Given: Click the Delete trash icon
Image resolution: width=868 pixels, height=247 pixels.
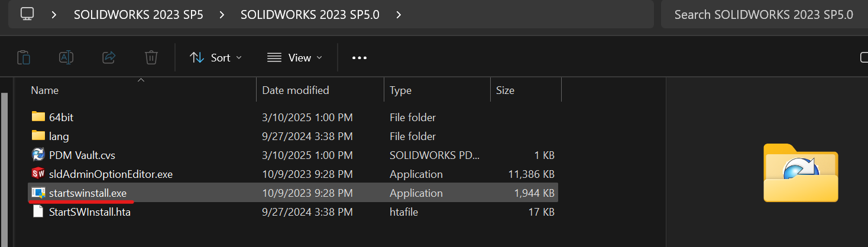Looking at the screenshot, I should 151,57.
